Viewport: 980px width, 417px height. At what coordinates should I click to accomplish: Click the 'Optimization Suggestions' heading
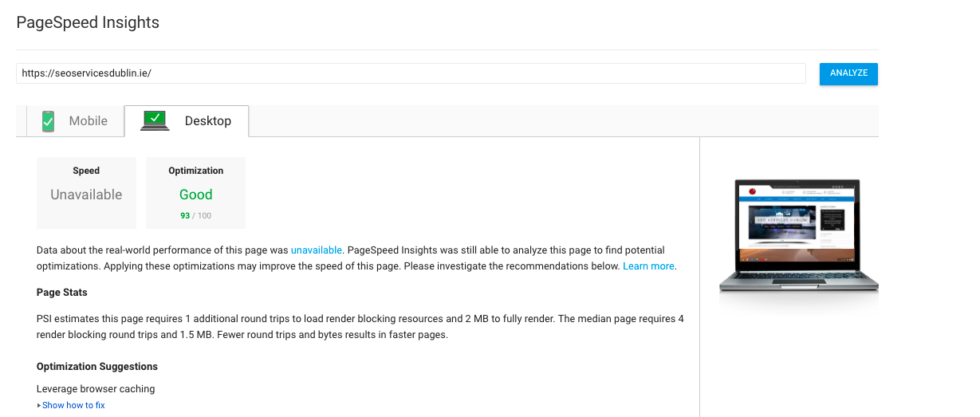(x=97, y=367)
